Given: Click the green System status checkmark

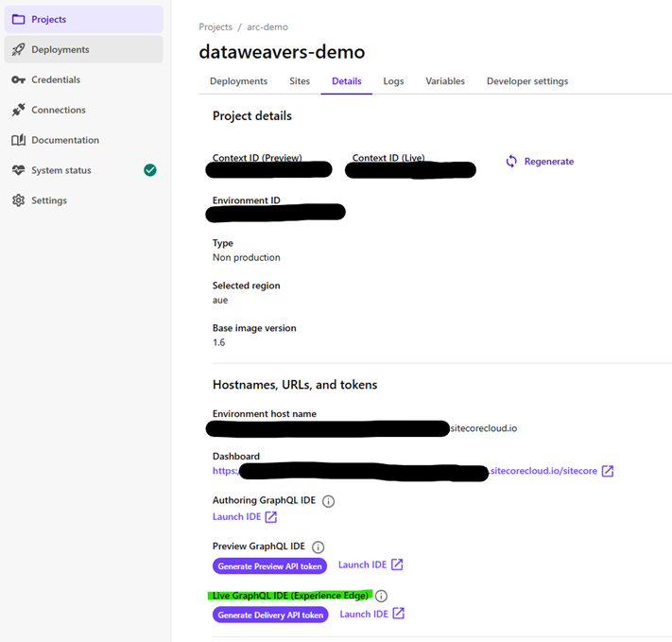Looking at the screenshot, I should [x=149, y=170].
